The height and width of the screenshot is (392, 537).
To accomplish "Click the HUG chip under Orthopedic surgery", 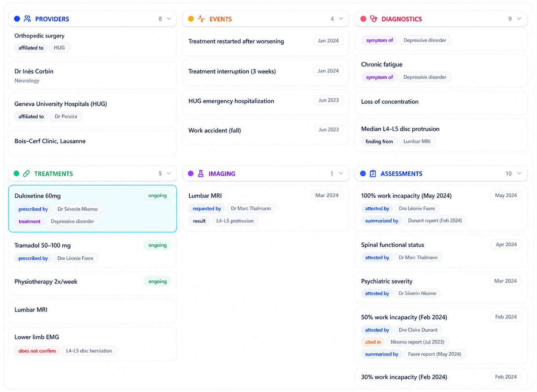I will tap(59, 48).
